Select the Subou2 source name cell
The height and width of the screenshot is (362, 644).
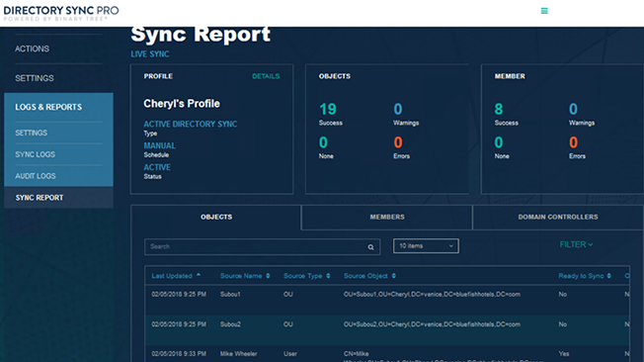point(230,324)
